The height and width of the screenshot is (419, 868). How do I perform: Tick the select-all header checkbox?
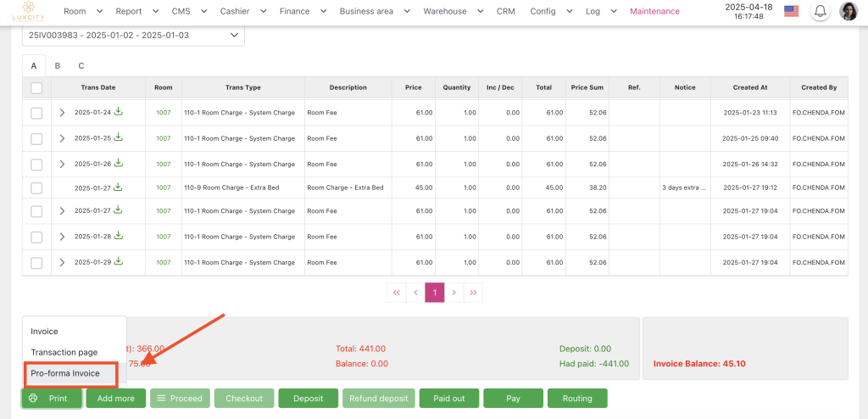[x=36, y=87]
